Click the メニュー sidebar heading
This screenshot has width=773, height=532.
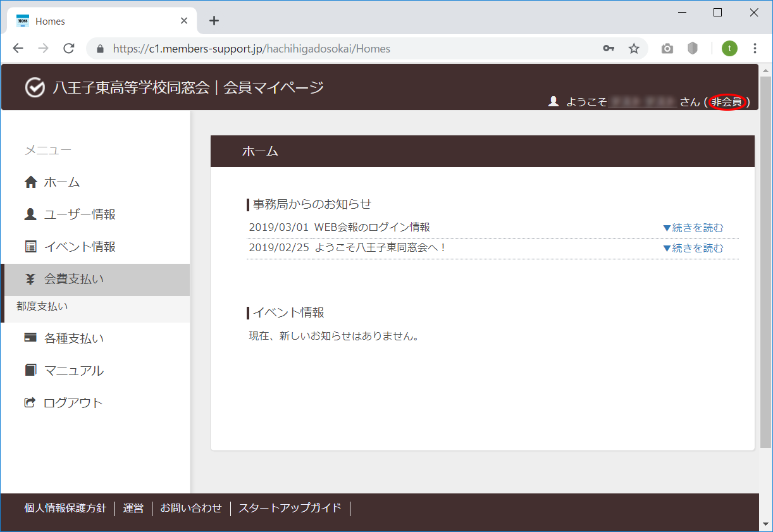(x=48, y=150)
